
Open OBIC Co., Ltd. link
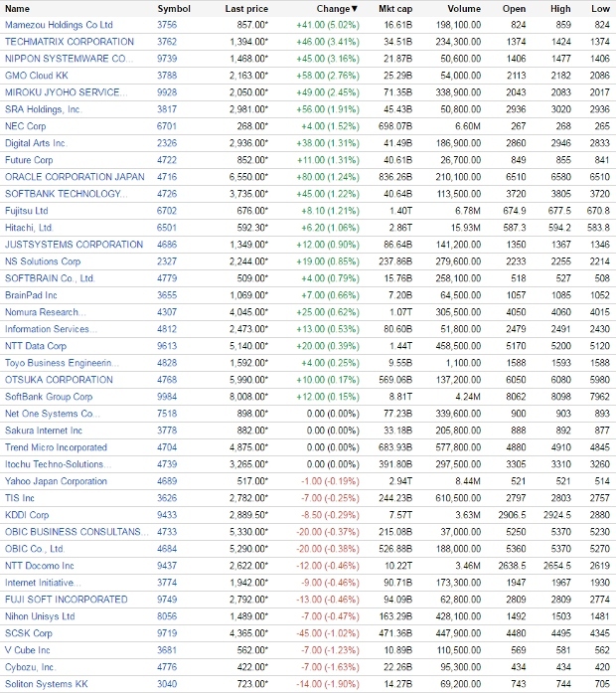[35, 549]
